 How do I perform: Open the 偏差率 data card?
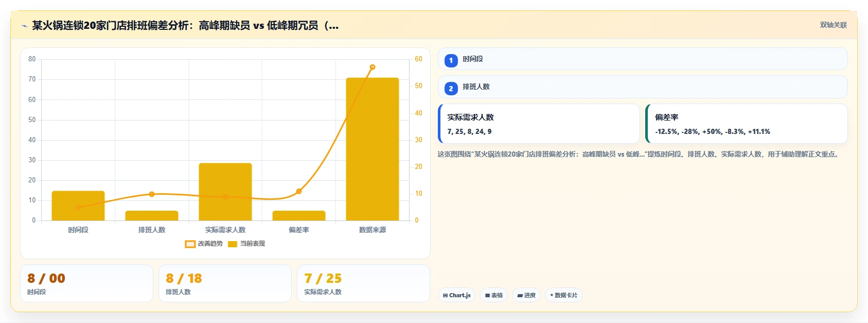747,124
